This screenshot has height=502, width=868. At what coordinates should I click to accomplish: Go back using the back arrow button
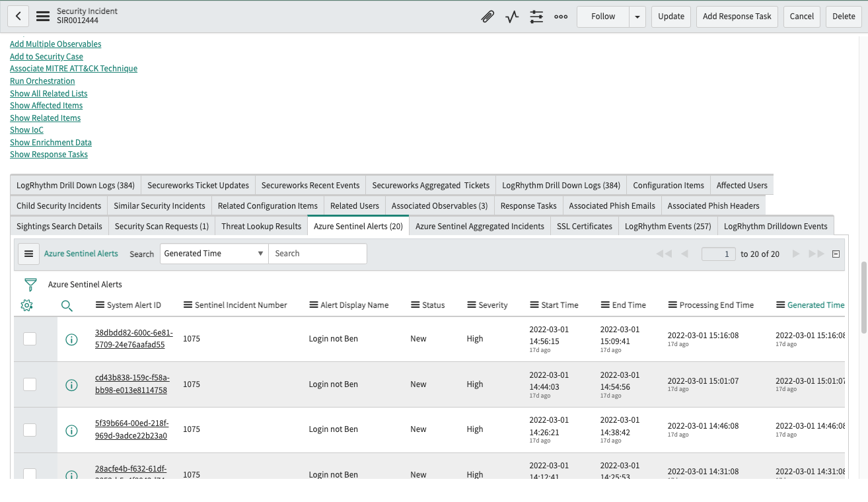[18, 17]
